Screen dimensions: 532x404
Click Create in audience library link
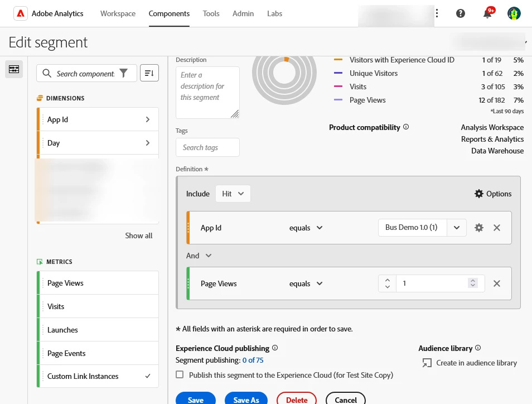click(x=476, y=363)
